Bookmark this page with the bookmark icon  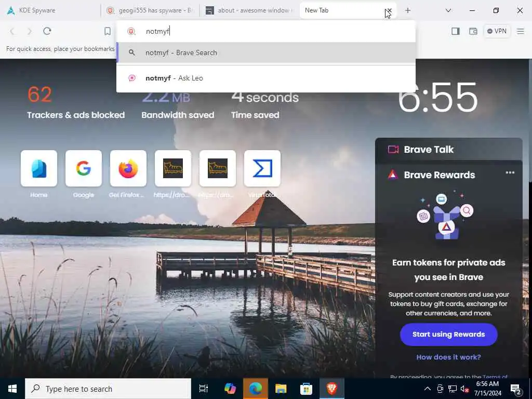(108, 31)
